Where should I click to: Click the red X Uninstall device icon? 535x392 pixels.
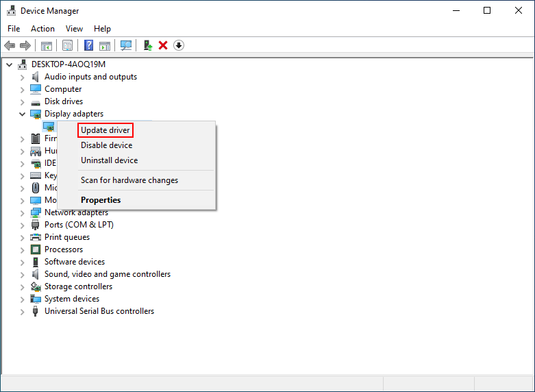pos(163,45)
